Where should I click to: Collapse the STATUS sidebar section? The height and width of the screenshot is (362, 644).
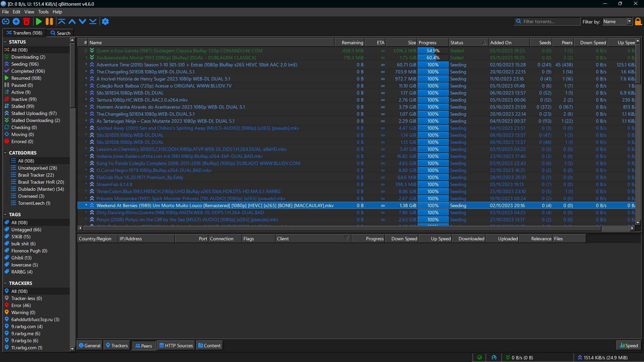[x=5, y=42]
